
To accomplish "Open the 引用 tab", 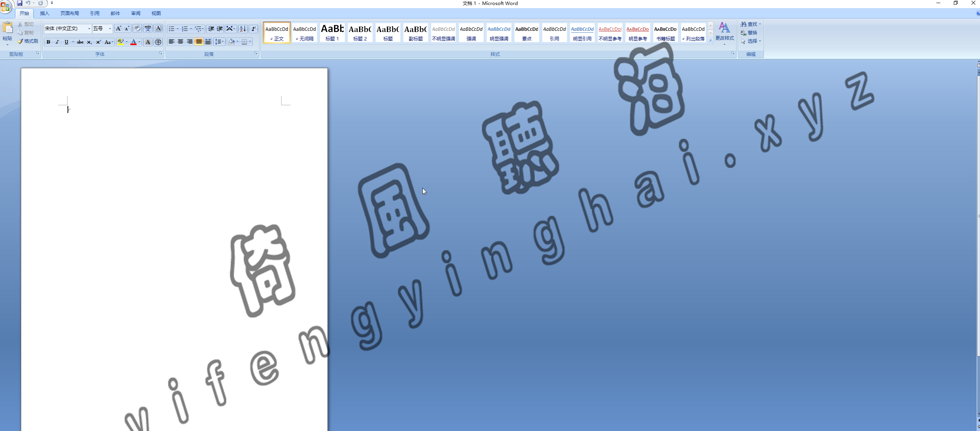I will 95,13.
